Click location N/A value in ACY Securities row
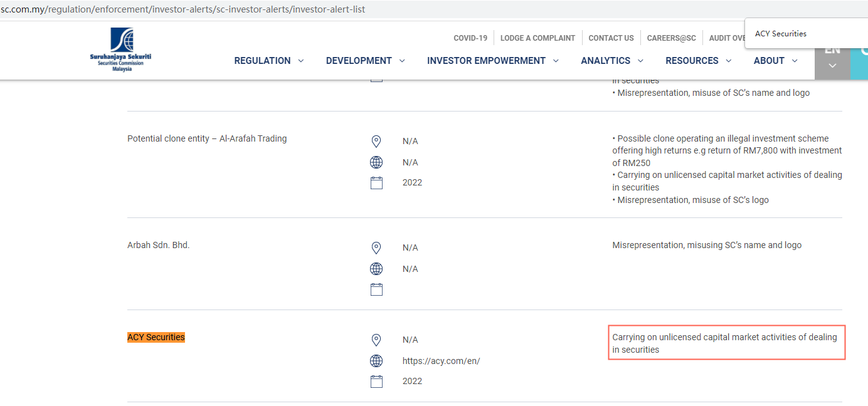This screenshot has width=868, height=406. pyautogui.click(x=410, y=340)
